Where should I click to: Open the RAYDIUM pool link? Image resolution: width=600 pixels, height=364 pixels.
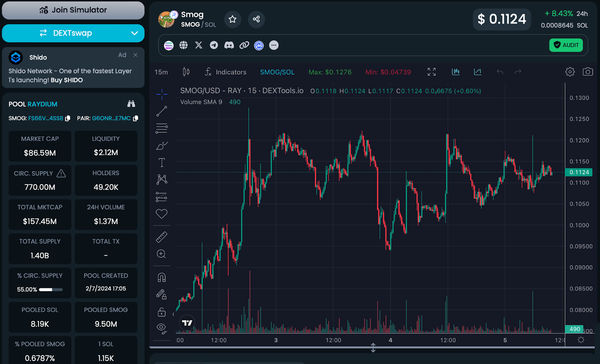pos(42,104)
